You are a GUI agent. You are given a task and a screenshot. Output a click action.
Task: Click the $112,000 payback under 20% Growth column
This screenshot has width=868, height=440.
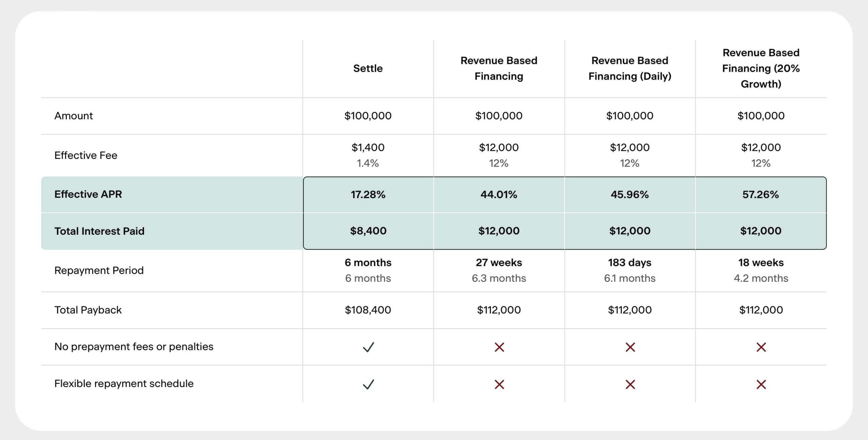761,310
